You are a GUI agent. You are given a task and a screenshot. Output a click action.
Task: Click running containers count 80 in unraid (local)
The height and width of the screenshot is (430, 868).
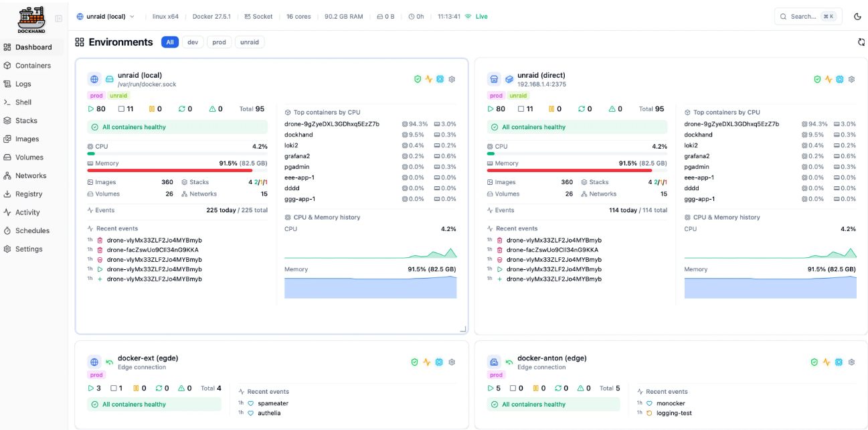pos(97,109)
